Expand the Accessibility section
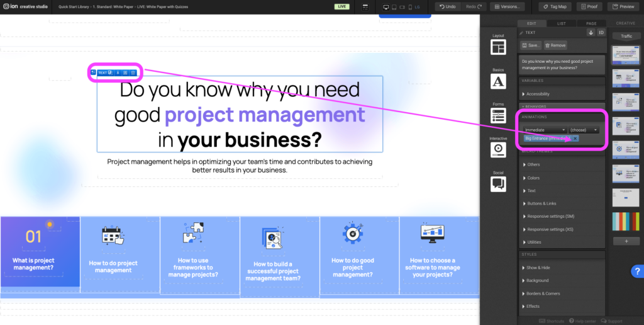 pyautogui.click(x=562, y=94)
